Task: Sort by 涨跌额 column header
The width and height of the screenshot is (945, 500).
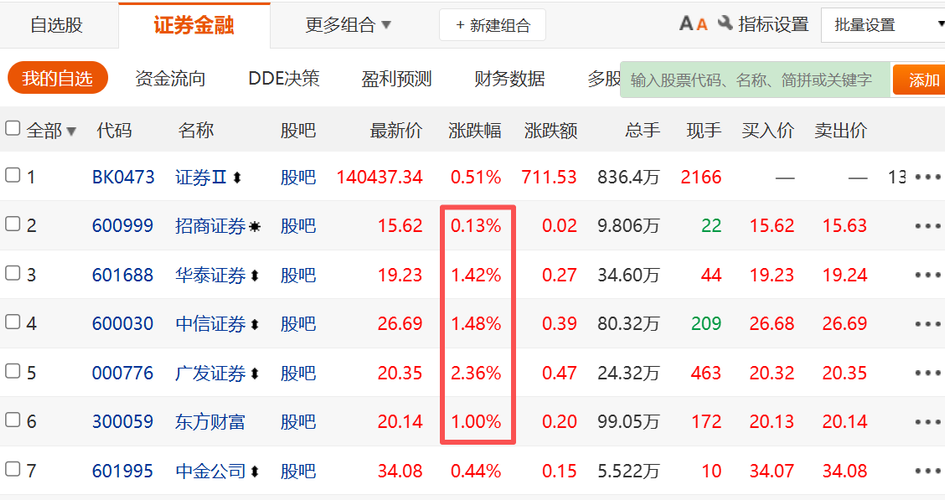Action: click(x=551, y=130)
